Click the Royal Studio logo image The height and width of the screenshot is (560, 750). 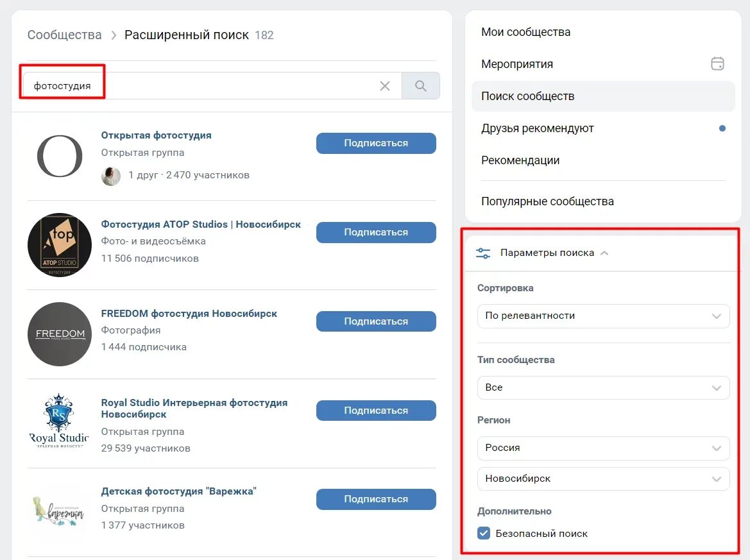pyautogui.click(x=60, y=421)
